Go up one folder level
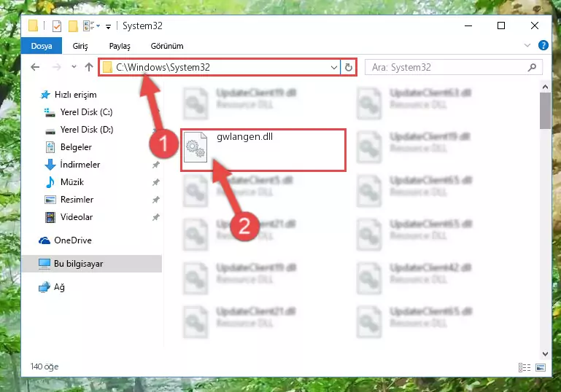This screenshot has height=392, width=561. (x=89, y=67)
